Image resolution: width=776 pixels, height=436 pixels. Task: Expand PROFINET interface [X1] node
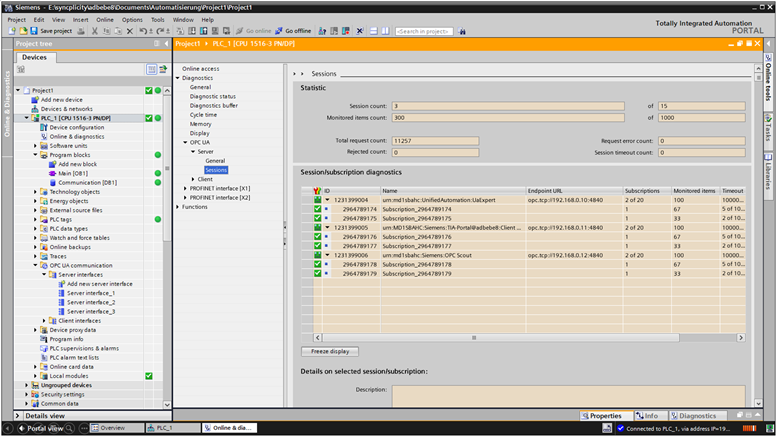(x=185, y=189)
